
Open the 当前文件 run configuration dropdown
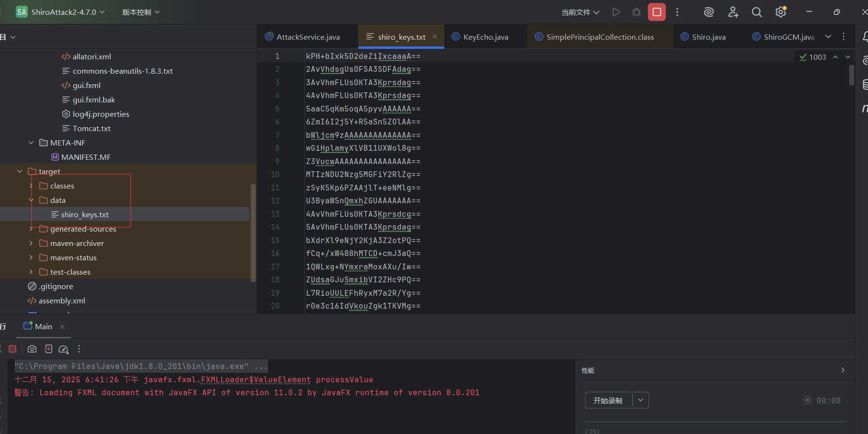[580, 12]
